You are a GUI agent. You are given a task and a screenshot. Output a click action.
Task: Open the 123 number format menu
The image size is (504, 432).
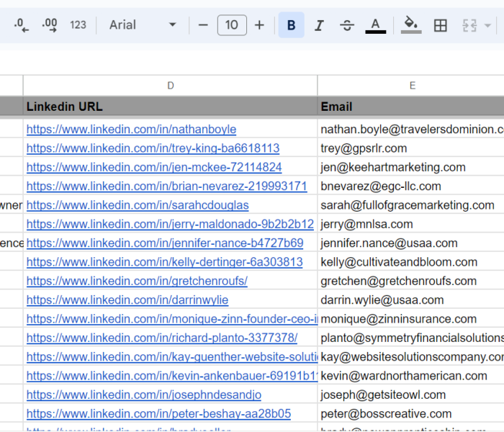[78, 25]
